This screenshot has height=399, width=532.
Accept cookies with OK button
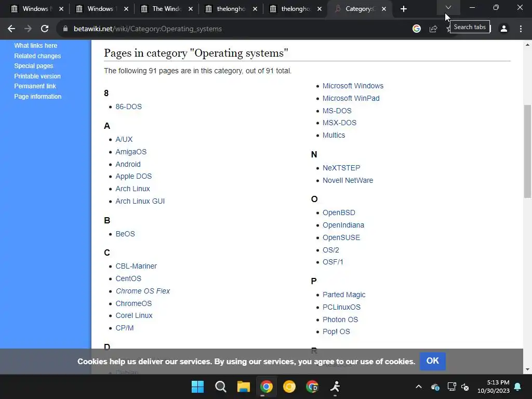click(433, 361)
